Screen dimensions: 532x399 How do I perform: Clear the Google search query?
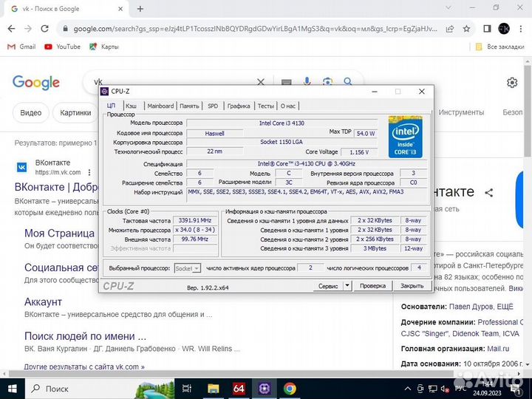pos(261,82)
